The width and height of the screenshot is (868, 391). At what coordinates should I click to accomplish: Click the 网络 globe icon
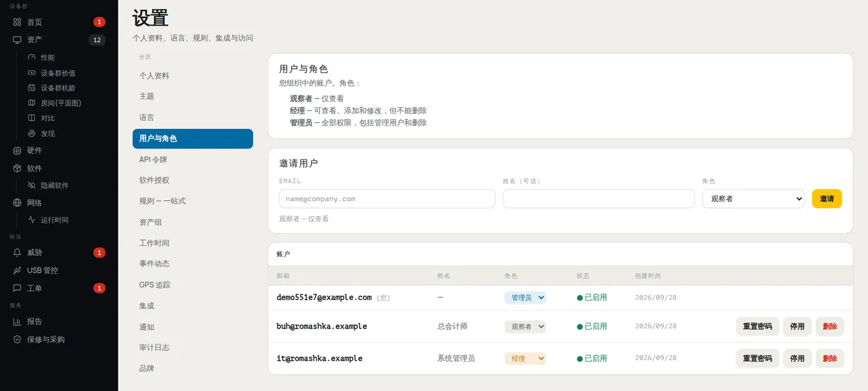(x=17, y=203)
